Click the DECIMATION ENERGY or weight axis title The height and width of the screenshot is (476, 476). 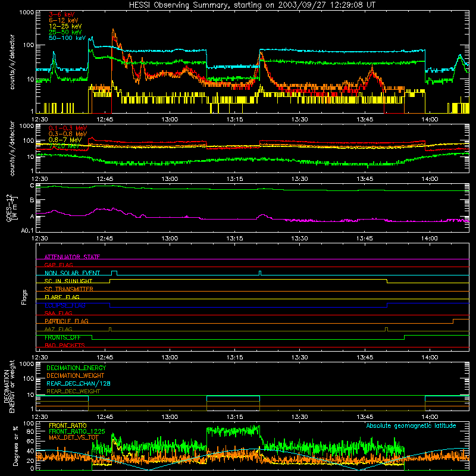coord(9,387)
